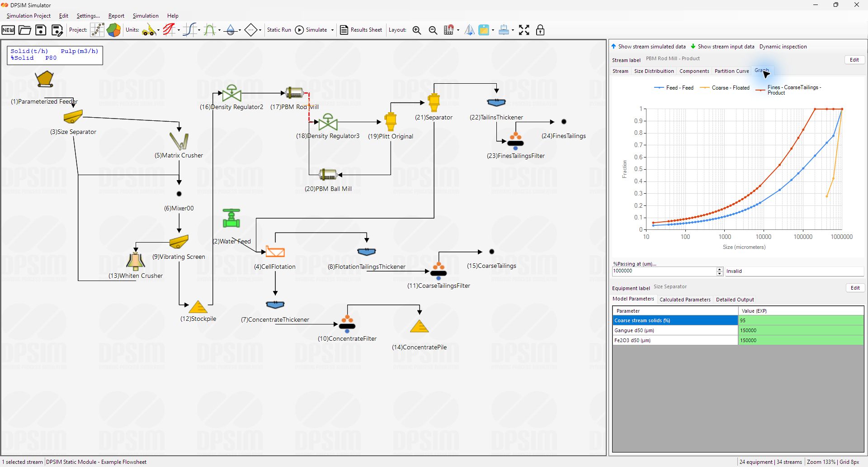The height and width of the screenshot is (467, 868).
Task: Open the Simulation Project menu
Action: (x=28, y=16)
